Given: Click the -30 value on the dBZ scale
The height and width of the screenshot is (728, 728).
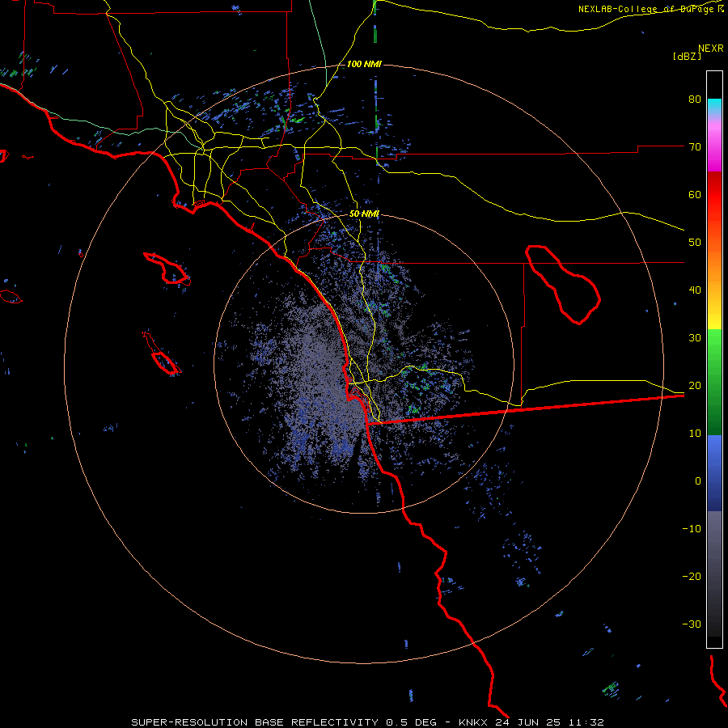Looking at the screenshot, I should tap(692, 624).
